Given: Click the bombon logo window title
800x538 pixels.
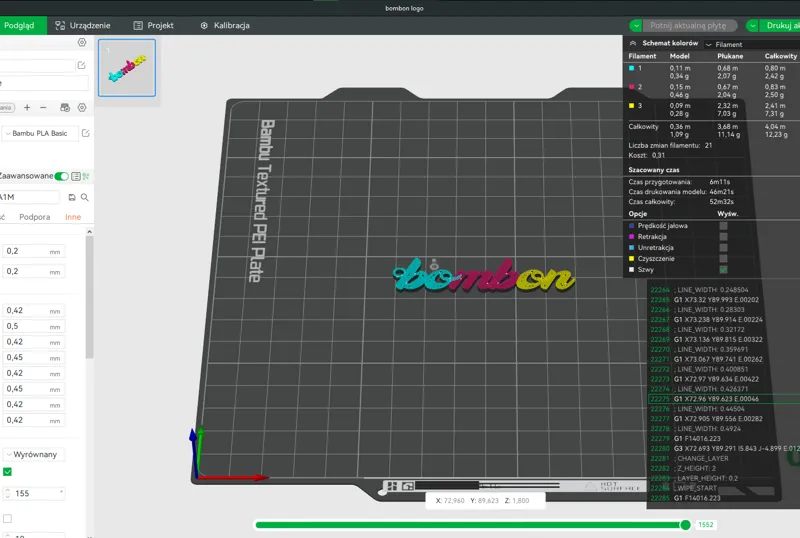Looking at the screenshot, I should (x=404, y=8).
